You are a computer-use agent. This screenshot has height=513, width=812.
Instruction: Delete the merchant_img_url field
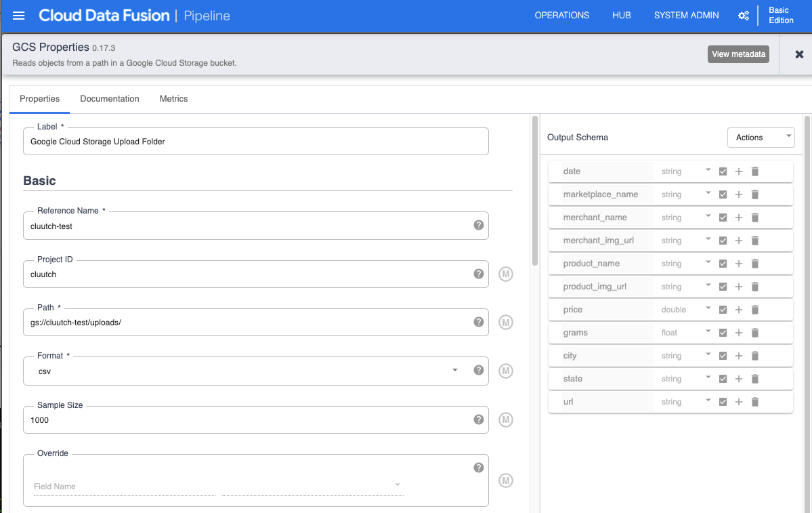pyautogui.click(x=755, y=241)
